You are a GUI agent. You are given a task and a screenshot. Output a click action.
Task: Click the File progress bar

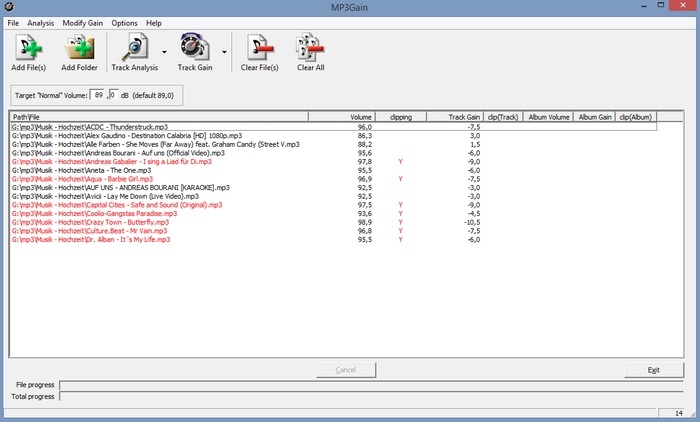point(371,385)
